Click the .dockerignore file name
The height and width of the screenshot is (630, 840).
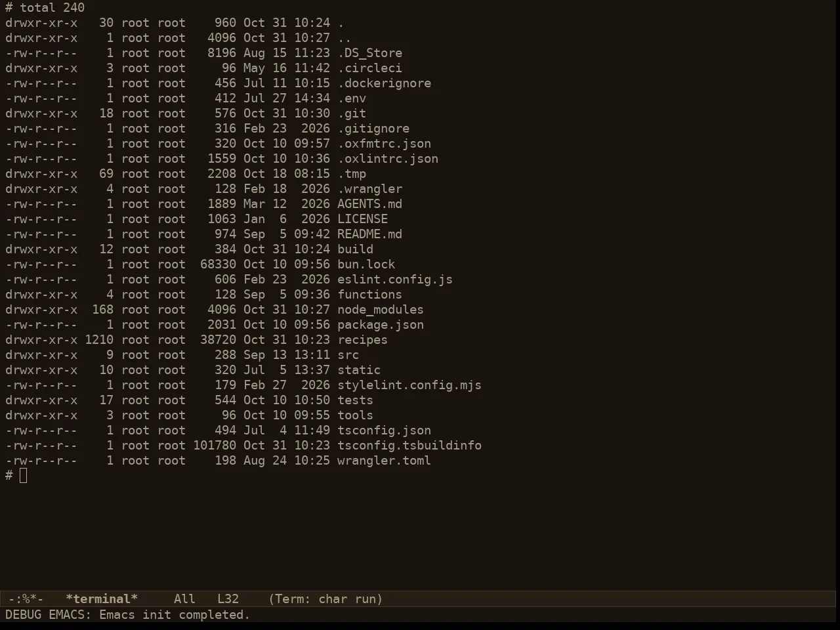(384, 83)
